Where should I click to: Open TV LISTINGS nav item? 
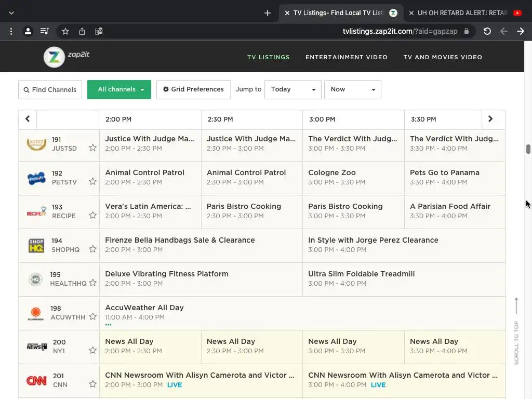tap(269, 57)
